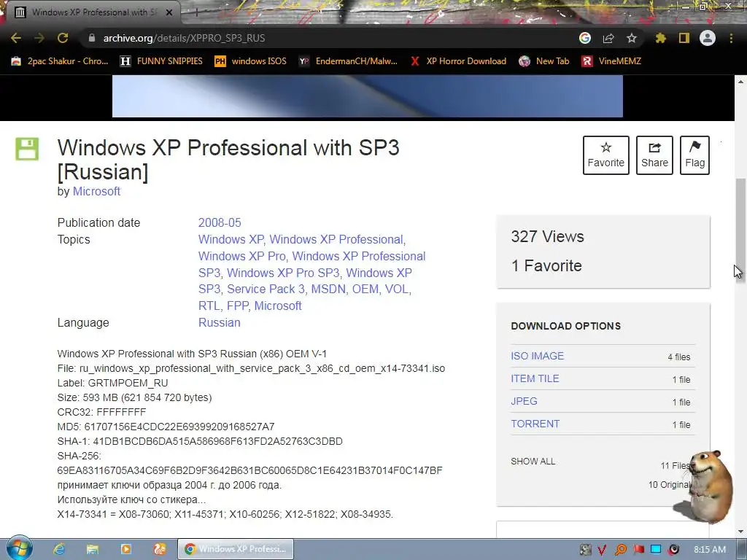This screenshot has width=747, height=560.
Task: Click the blue monitor tray icon
Action: click(656, 550)
